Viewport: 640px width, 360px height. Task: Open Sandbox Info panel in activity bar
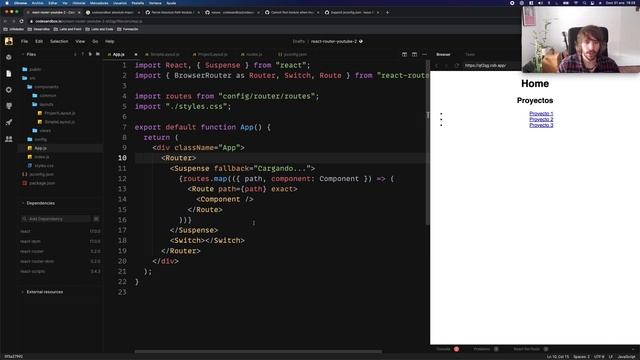click(9, 57)
